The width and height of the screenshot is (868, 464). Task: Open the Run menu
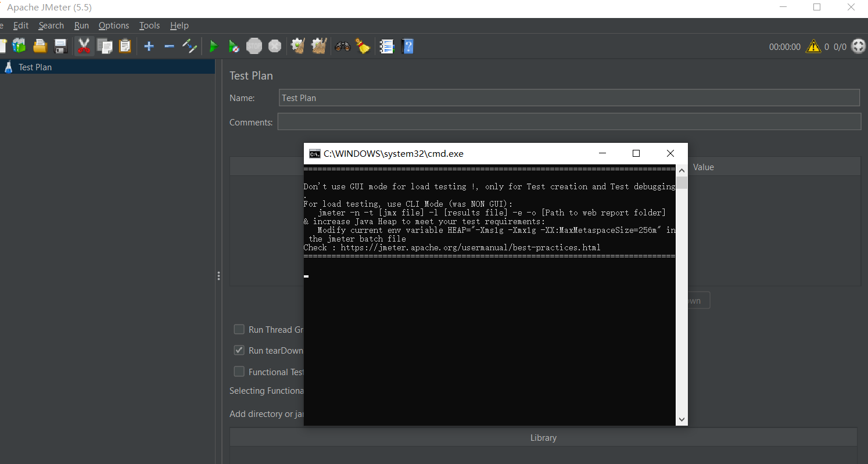pyautogui.click(x=81, y=26)
